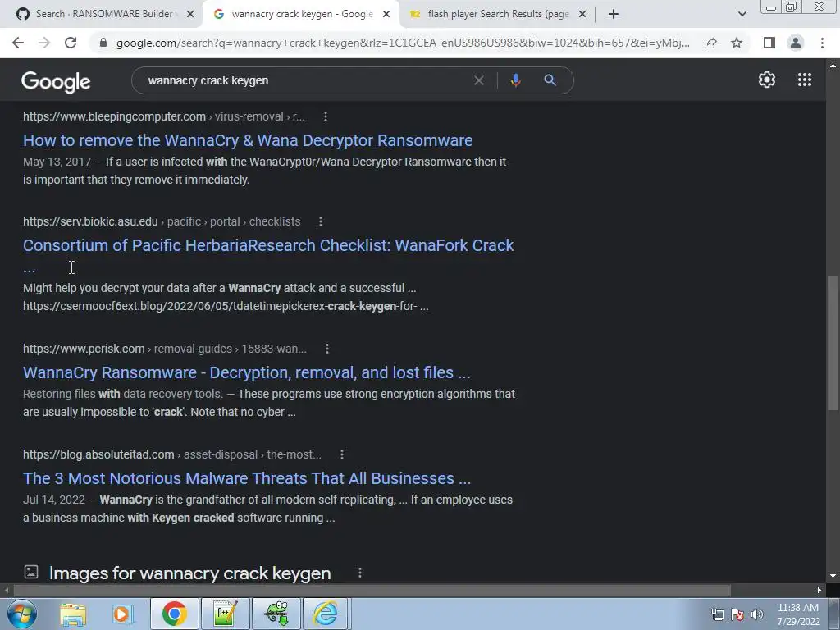
Task: Open the tab search dropdown arrow
Action: point(742,14)
